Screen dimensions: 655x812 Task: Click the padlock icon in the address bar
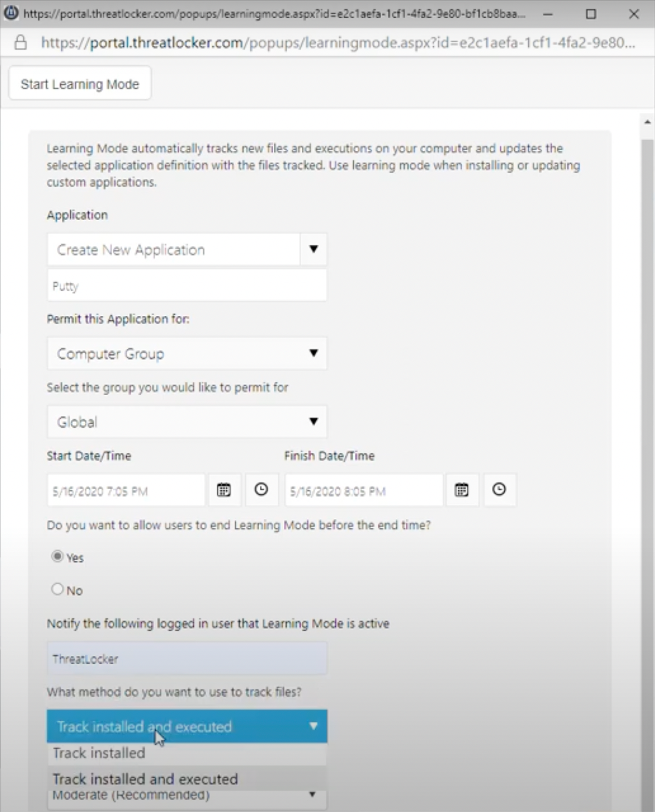click(20, 42)
